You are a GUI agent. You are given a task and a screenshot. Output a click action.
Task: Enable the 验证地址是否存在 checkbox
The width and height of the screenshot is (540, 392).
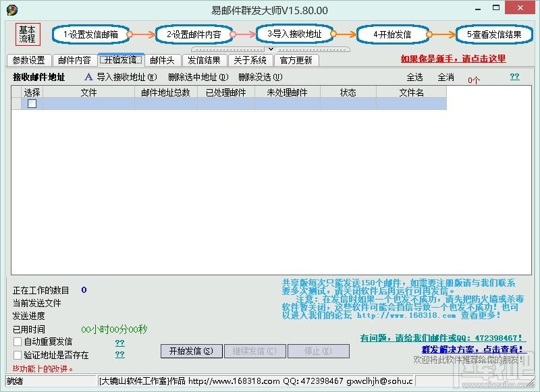click(18, 355)
